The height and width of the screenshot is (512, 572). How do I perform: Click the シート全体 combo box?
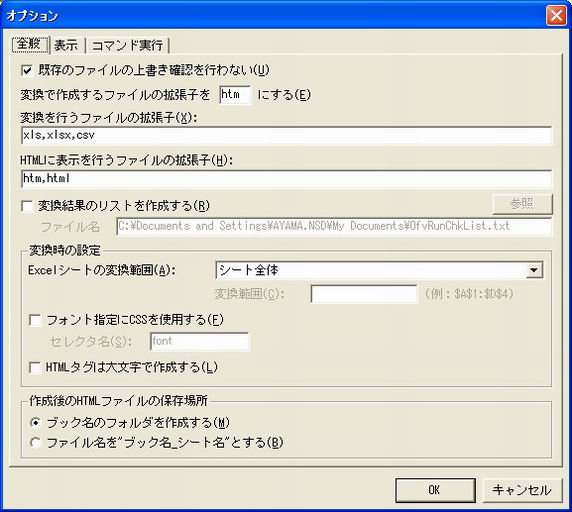(x=379, y=271)
